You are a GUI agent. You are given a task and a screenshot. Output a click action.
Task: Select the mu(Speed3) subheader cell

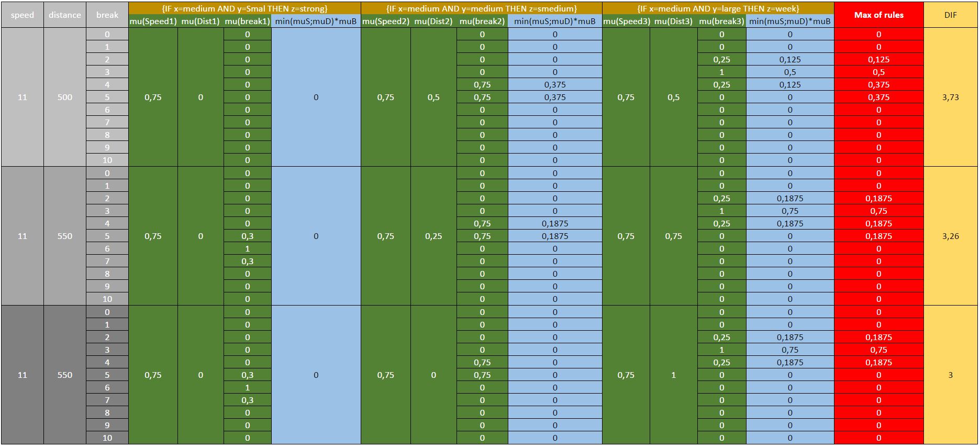(x=626, y=21)
